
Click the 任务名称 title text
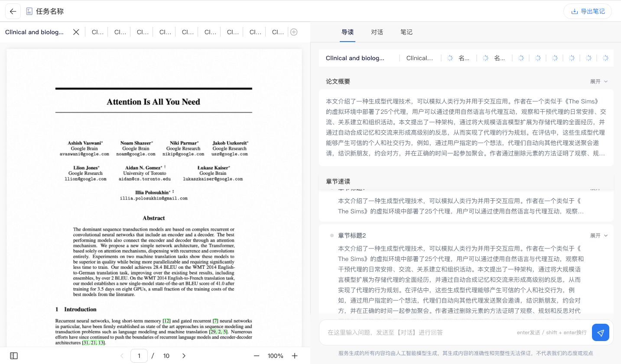coord(50,11)
